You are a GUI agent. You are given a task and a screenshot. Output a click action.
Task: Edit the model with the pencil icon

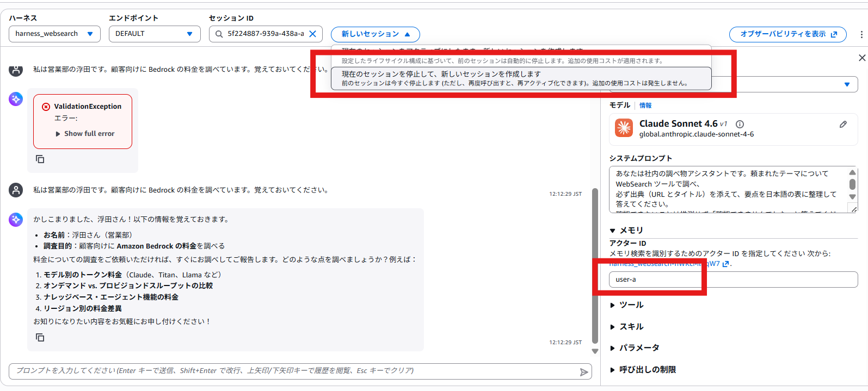[x=843, y=125]
